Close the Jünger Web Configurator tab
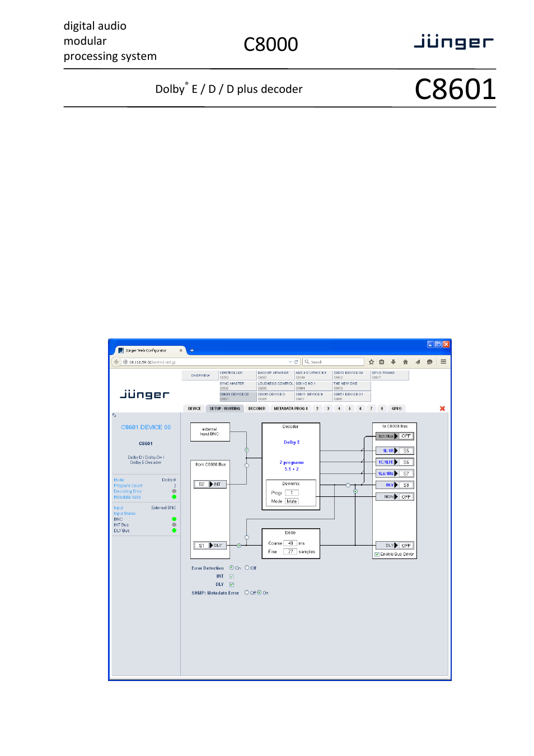 (x=181, y=351)
